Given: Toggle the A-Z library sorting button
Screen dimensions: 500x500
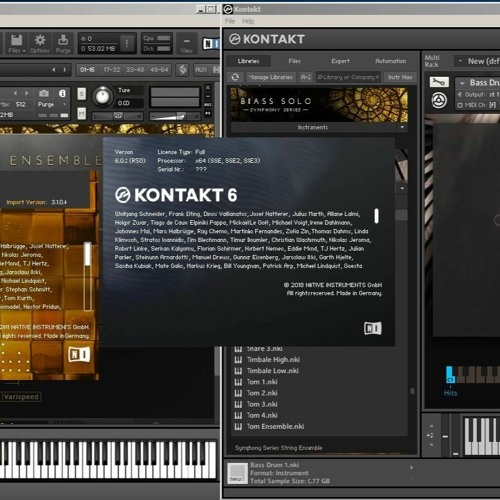Looking at the screenshot, I should pos(306,77).
